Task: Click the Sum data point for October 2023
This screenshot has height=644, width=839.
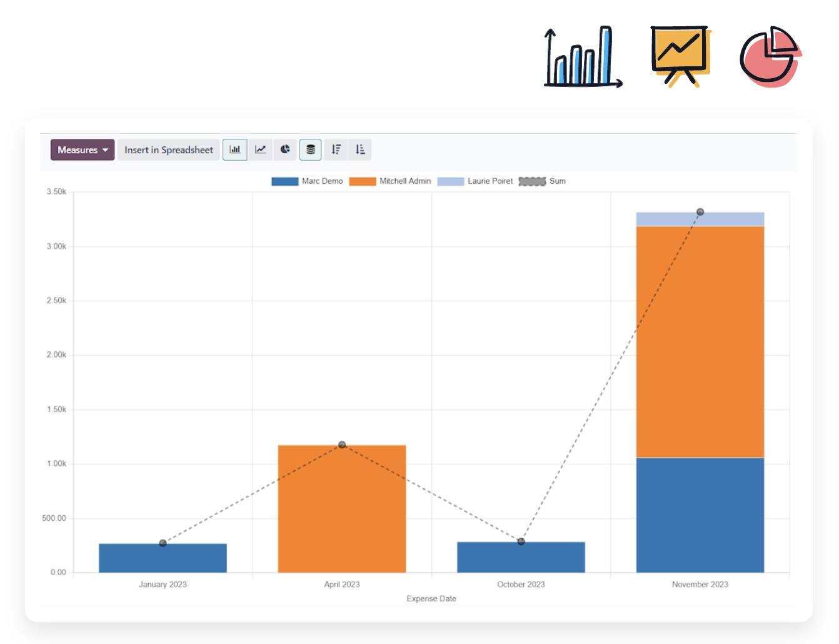Action: pos(521,541)
